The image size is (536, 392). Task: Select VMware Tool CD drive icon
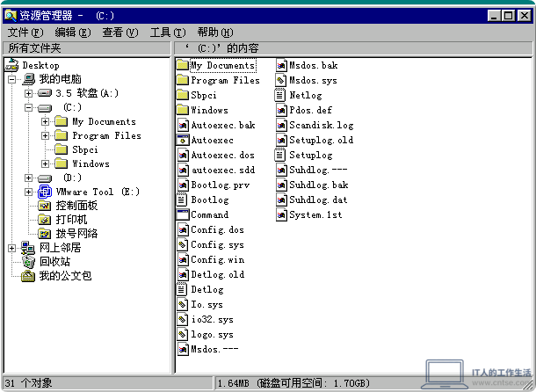[x=45, y=192]
